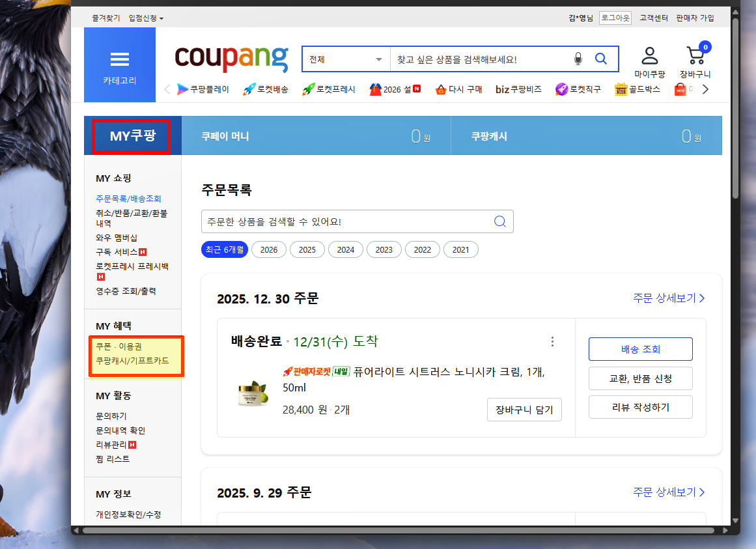Show next shortcuts with right arrow

[x=705, y=89]
